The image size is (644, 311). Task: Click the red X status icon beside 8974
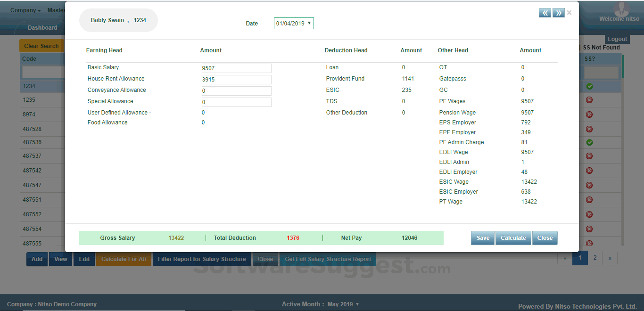click(x=589, y=114)
